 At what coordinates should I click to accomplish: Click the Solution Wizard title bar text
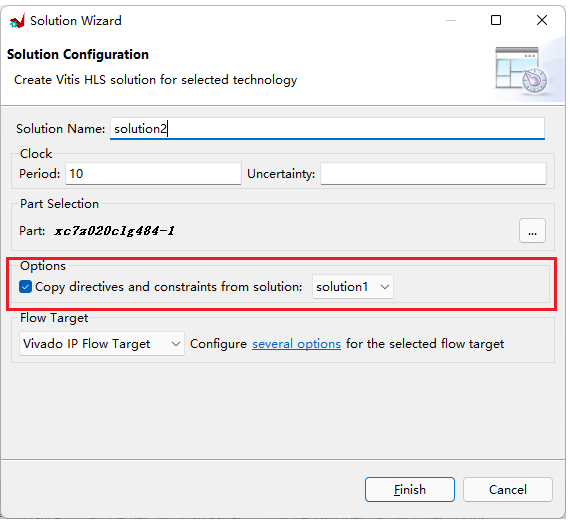click(x=76, y=21)
